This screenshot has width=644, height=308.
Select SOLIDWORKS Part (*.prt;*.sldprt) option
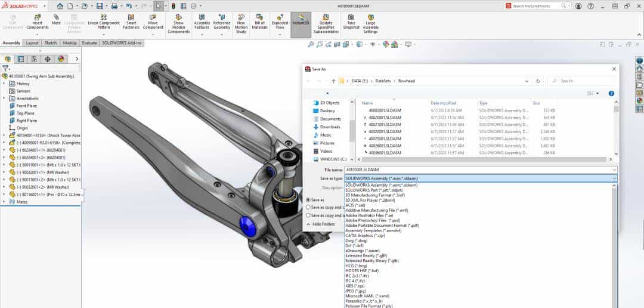tap(373, 190)
